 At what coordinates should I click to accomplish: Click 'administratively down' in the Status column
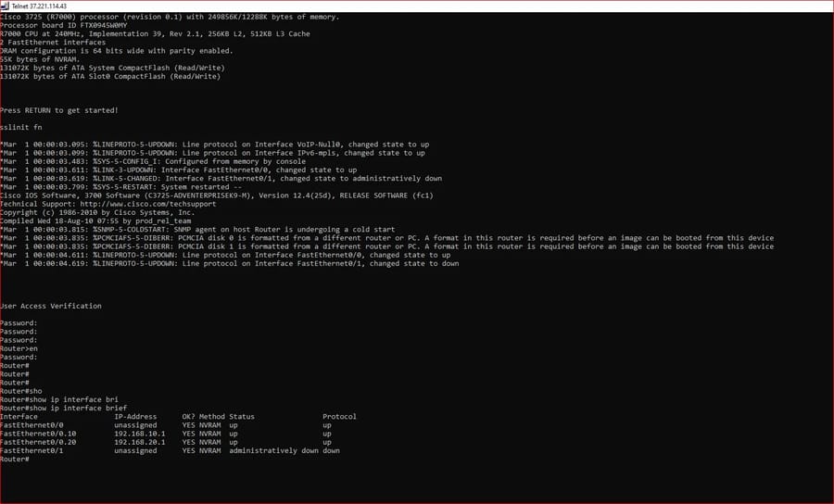click(273, 451)
